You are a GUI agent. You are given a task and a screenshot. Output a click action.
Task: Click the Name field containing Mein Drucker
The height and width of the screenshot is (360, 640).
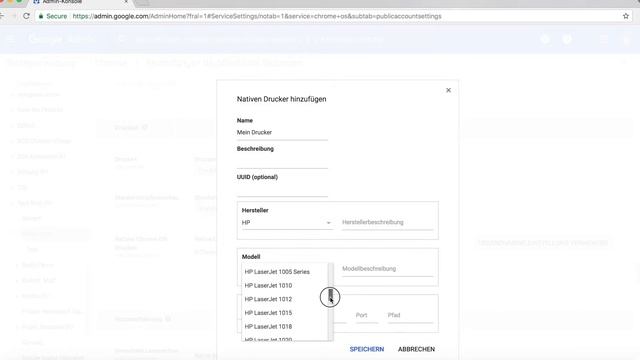[282, 133]
